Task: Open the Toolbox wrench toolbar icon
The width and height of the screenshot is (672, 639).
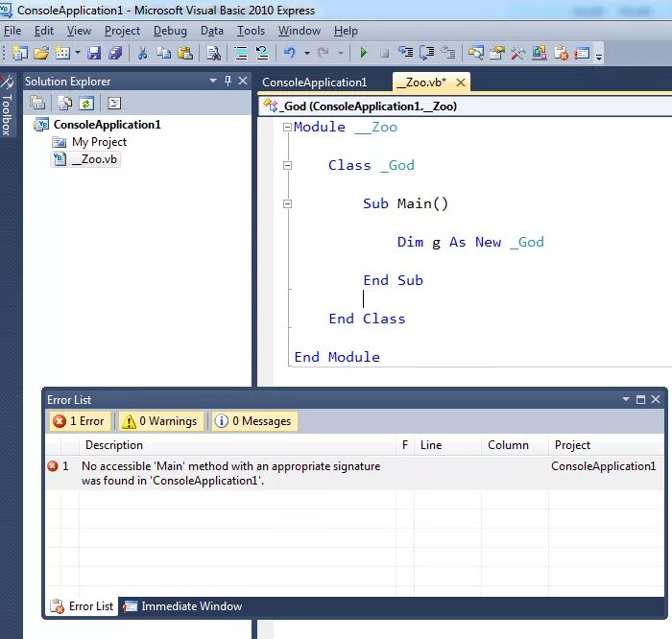Action: 518,53
